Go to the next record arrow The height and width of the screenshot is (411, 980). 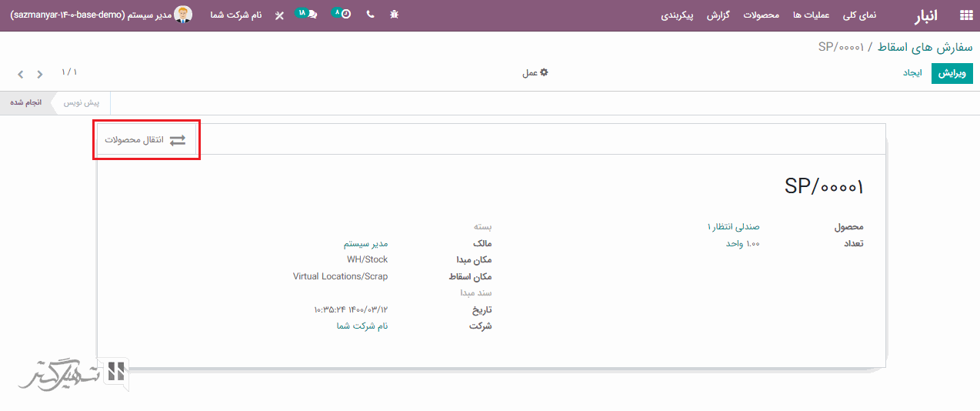(21, 75)
